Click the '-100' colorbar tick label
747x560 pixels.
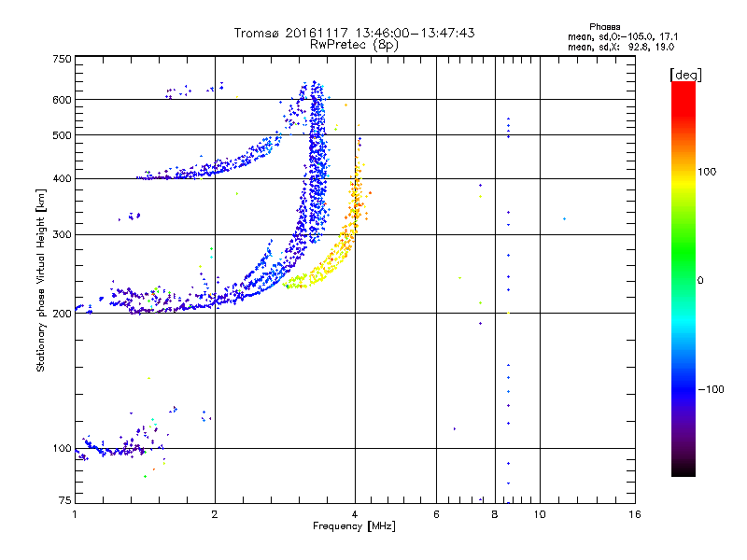(711, 389)
